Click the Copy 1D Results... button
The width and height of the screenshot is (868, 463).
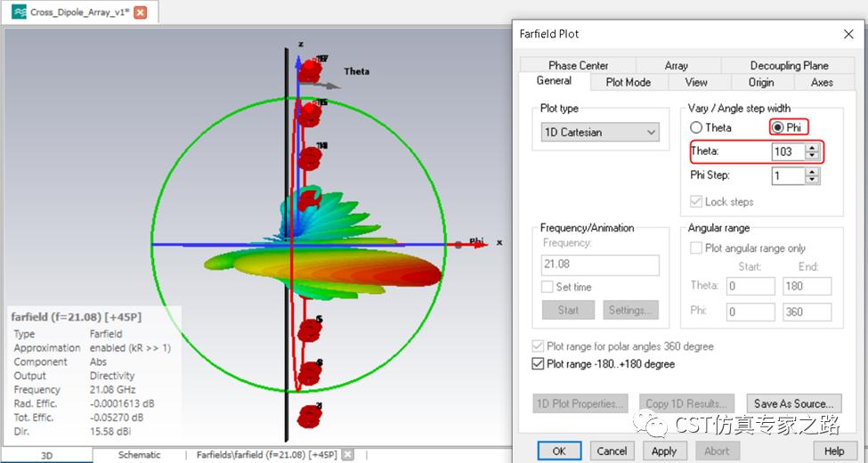(x=687, y=403)
